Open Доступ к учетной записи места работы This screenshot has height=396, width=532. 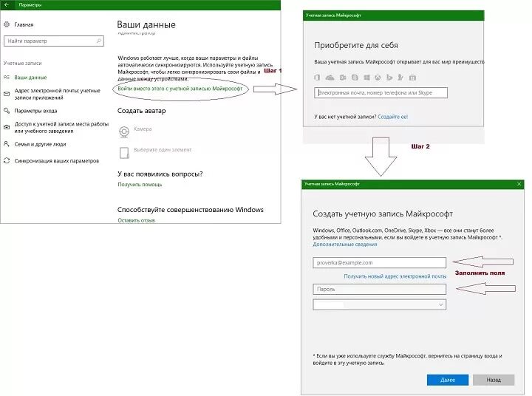[x=61, y=127]
